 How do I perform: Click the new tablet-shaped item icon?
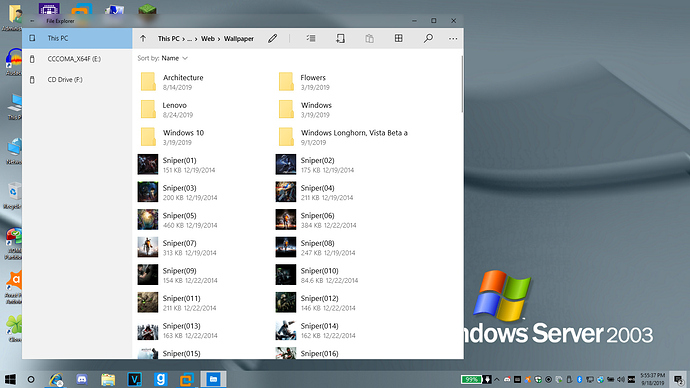(x=340, y=39)
